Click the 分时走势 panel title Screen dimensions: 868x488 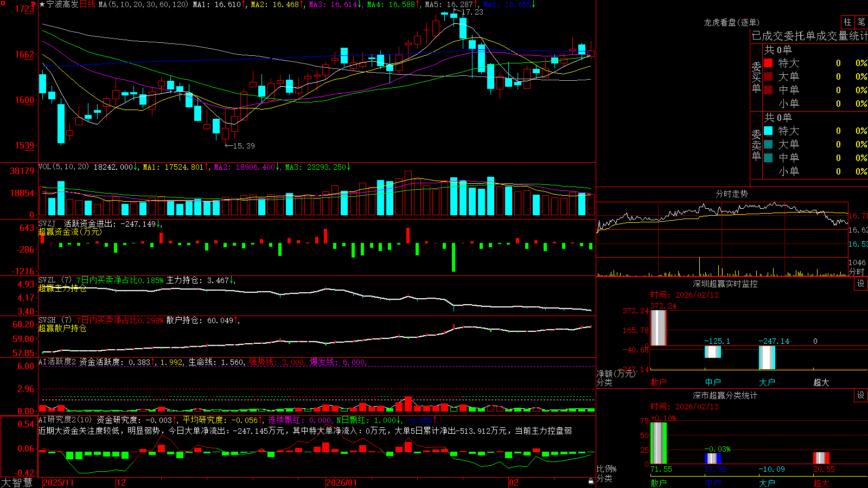[732, 194]
